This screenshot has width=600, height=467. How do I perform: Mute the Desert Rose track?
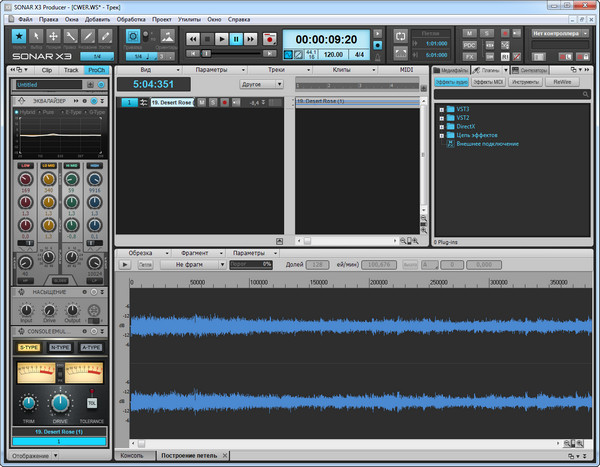201,103
